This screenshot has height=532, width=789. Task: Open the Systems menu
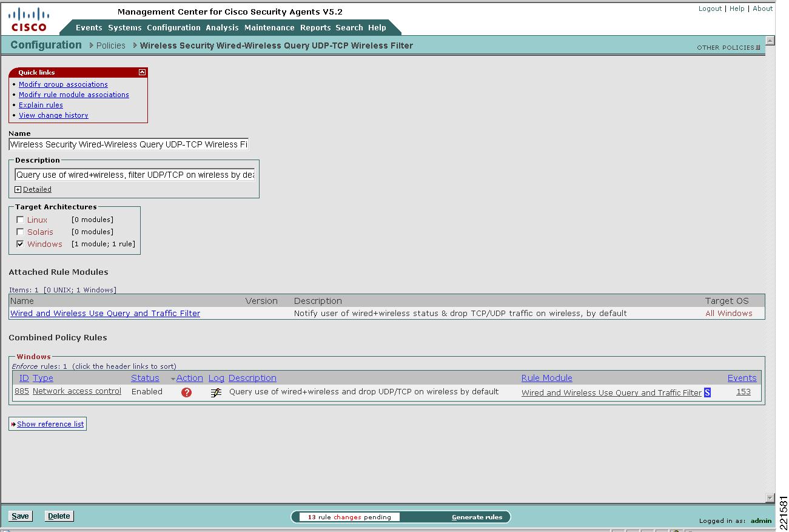click(x=124, y=27)
